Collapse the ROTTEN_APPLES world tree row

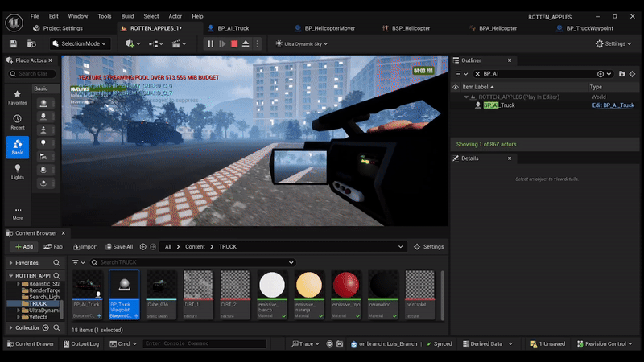pyautogui.click(x=466, y=97)
